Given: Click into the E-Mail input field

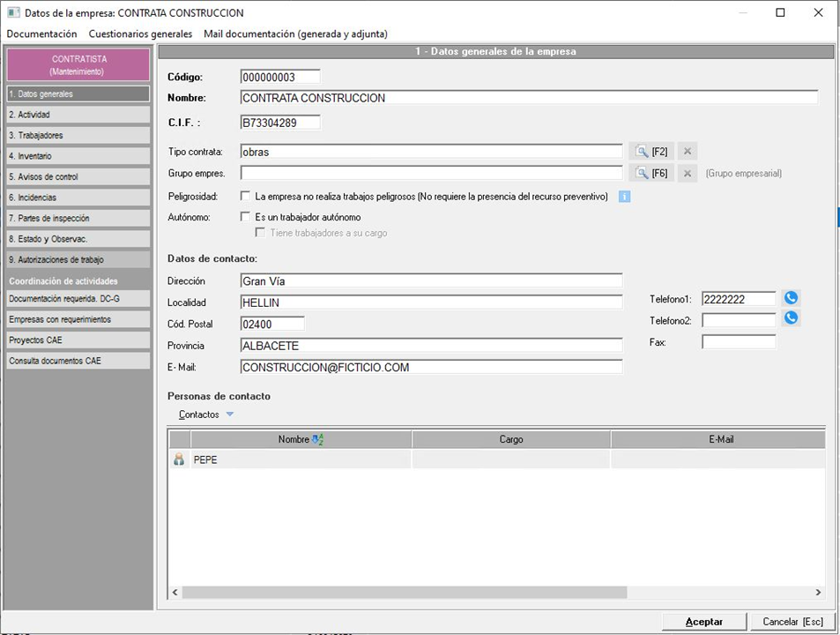Looking at the screenshot, I should (431, 367).
